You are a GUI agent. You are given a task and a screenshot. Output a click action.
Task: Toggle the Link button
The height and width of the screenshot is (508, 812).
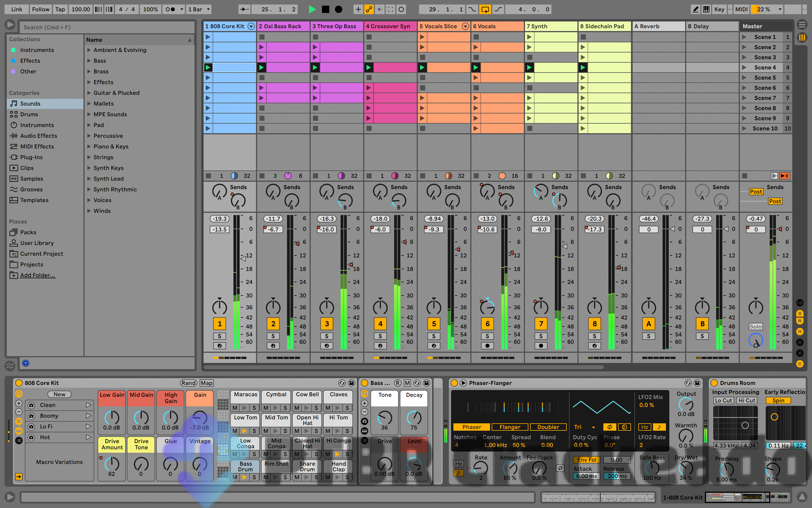pyautogui.click(x=17, y=9)
